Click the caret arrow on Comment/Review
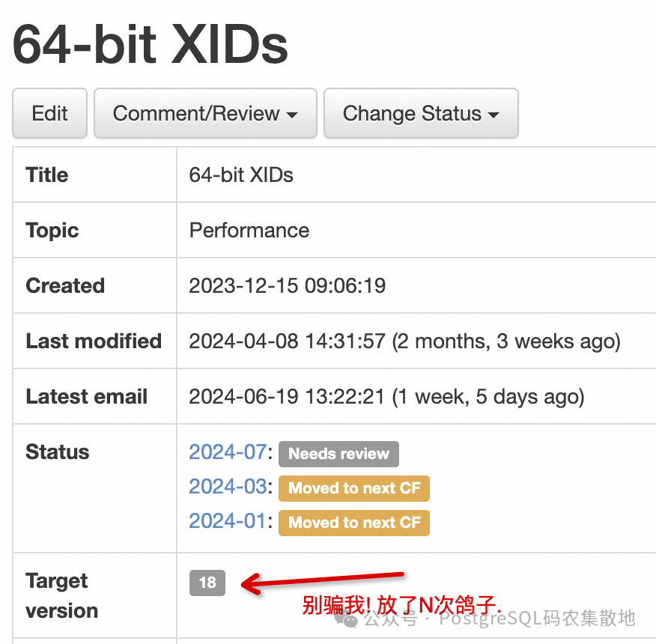Screen dimensions: 656x644 point(291,115)
